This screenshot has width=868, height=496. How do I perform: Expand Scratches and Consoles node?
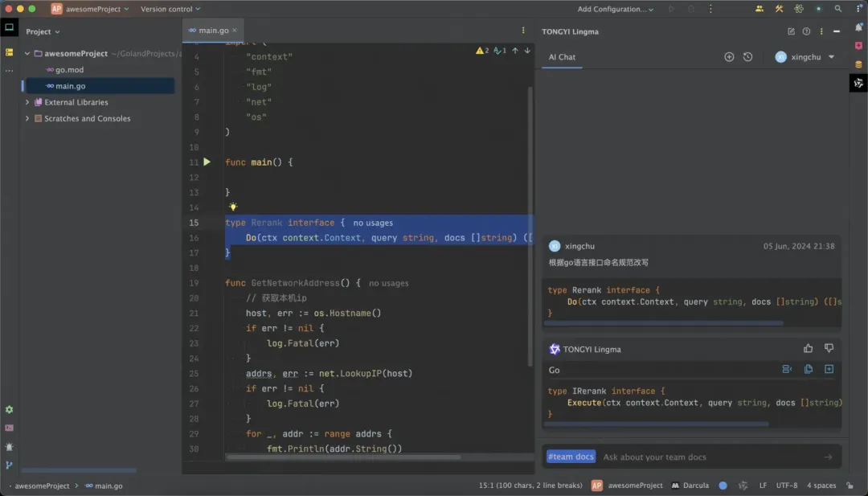tap(27, 118)
